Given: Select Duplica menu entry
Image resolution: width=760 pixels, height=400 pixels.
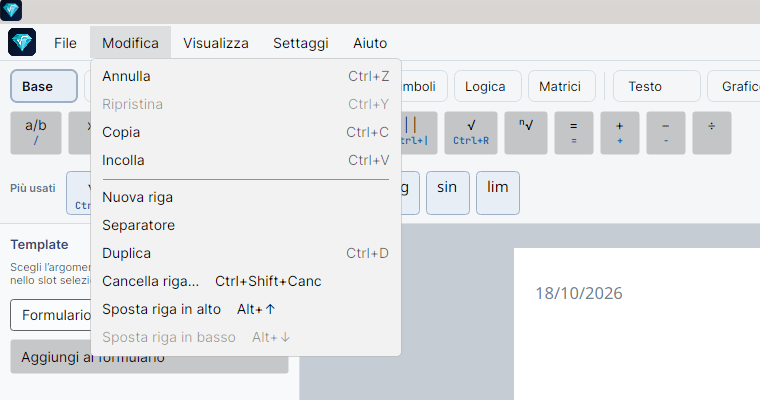Looking at the screenshot, I should pyautogui.click(x=246, y=253).
